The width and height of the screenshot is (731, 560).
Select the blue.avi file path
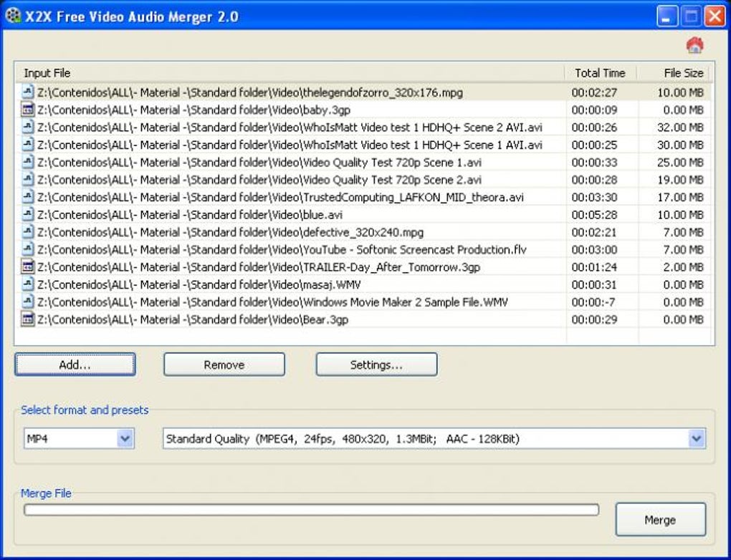[x=190, y=215]
